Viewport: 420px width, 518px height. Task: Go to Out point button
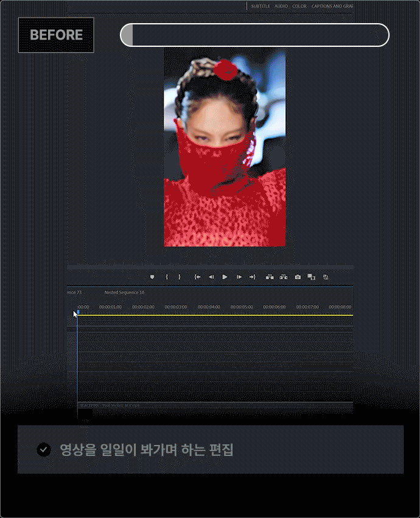[252, 277]
